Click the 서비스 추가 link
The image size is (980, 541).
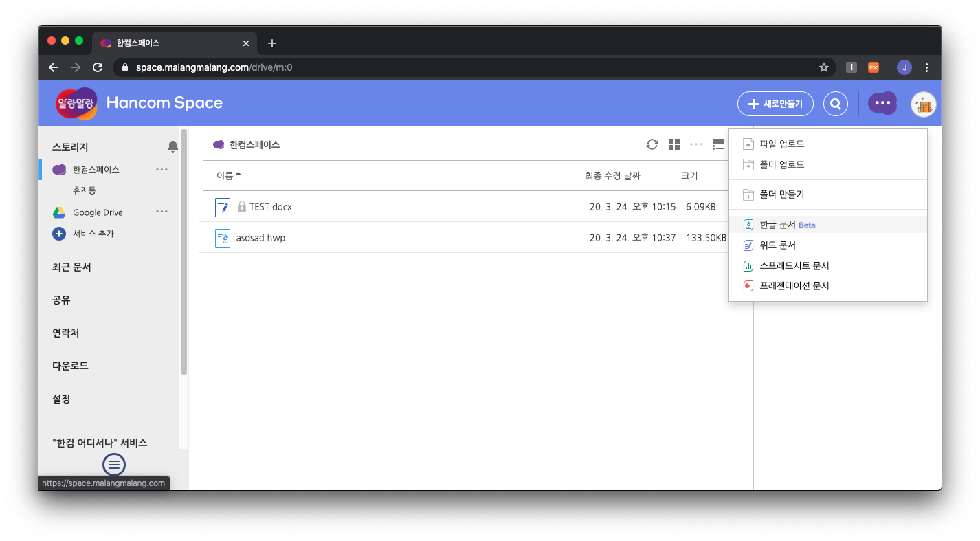93,234
